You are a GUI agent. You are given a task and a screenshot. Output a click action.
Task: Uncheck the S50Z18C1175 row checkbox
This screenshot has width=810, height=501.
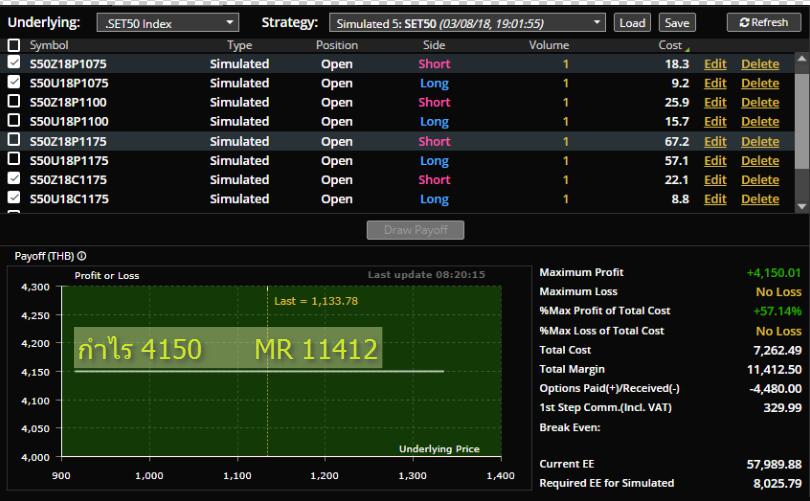[14, 178]
